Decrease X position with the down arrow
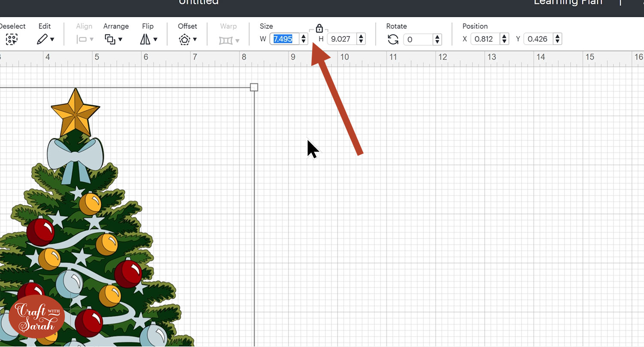644x347 pixels. (x=505, y=42)
